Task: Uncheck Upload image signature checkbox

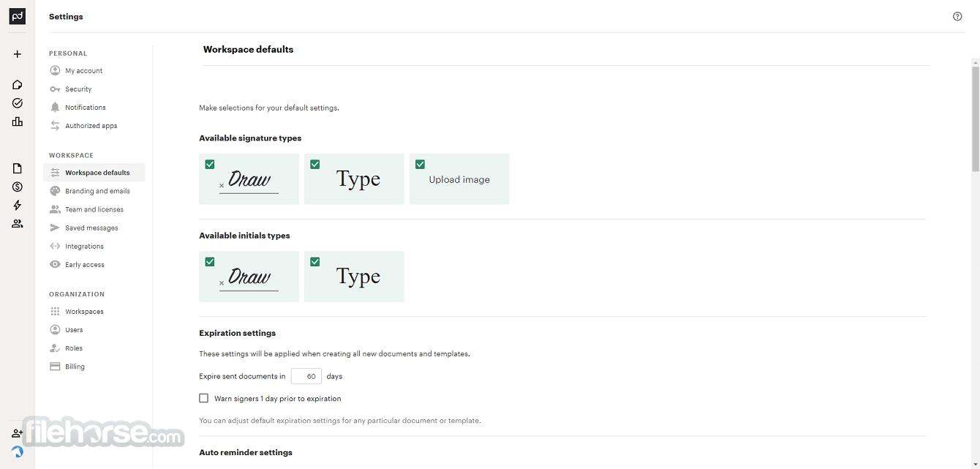Action: pos(421,164)
